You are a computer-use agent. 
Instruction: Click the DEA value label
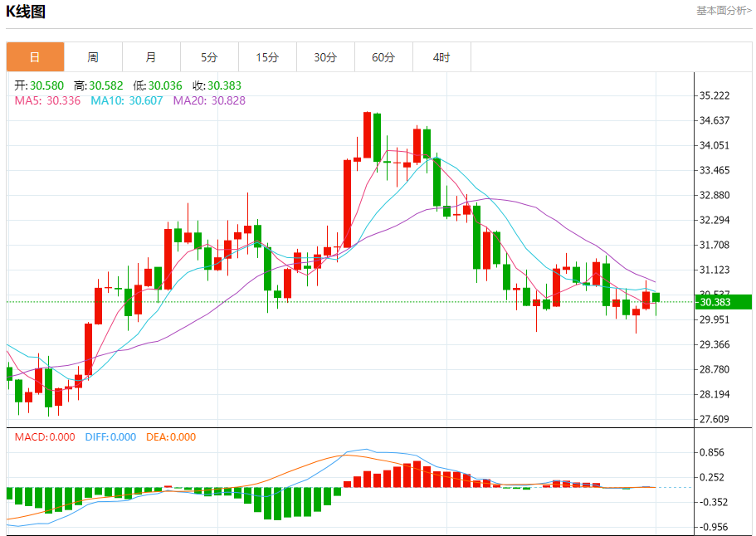click(x=171, y=437)
